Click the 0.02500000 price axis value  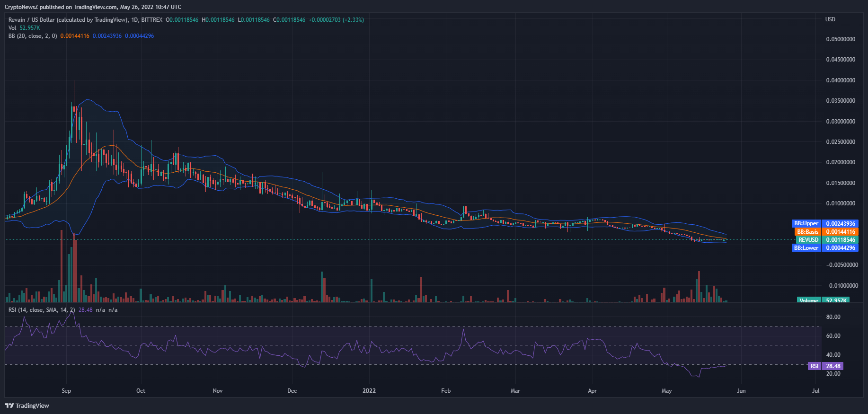[841, 142]
